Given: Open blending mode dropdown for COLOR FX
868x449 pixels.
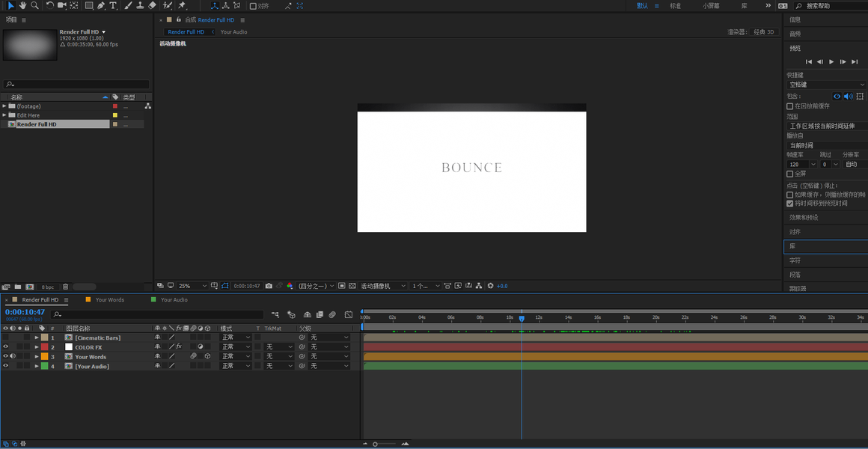Looking at the screenshot, I should 236,347.
